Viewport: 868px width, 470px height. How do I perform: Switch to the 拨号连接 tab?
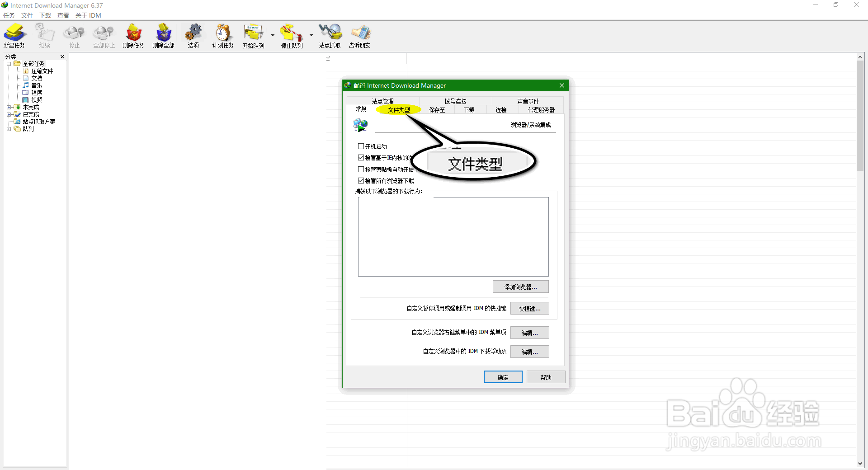[455, 101]
